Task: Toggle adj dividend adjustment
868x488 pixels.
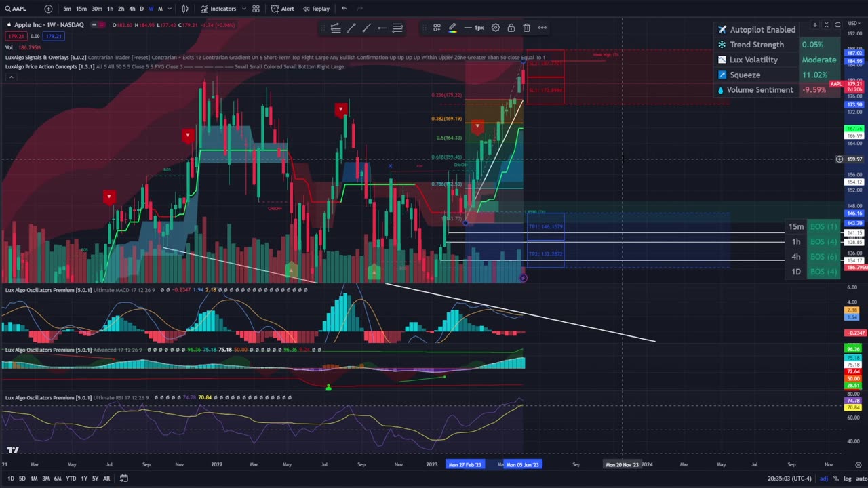Action: (x=824, y=479)
